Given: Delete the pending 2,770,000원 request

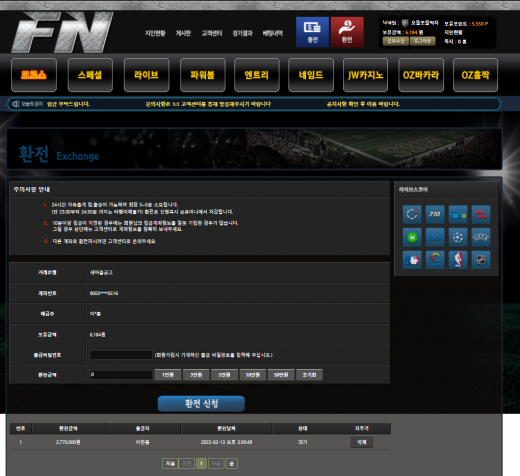Looking at the screenshot, I should pos(362,442).
